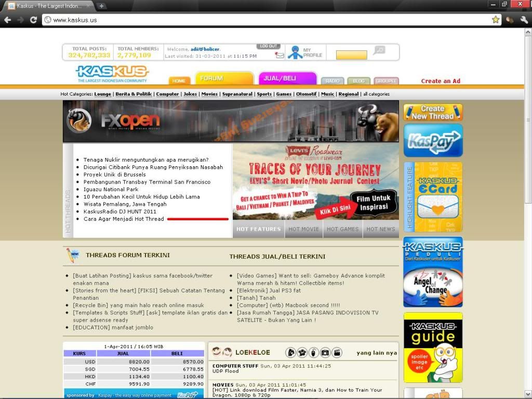Open My Profile avatar icon
This screenshot has width=532, height=399.
tap(295, 52)
